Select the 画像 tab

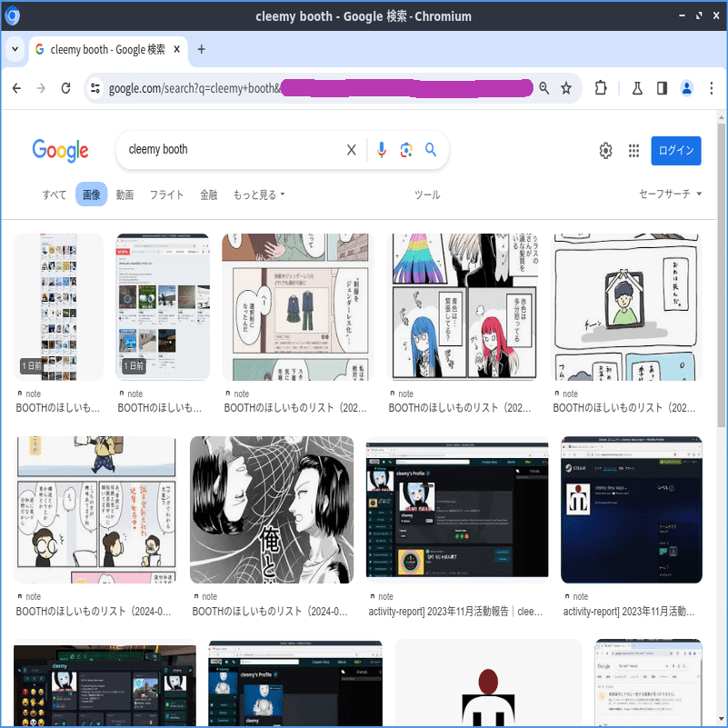(92, 194)
